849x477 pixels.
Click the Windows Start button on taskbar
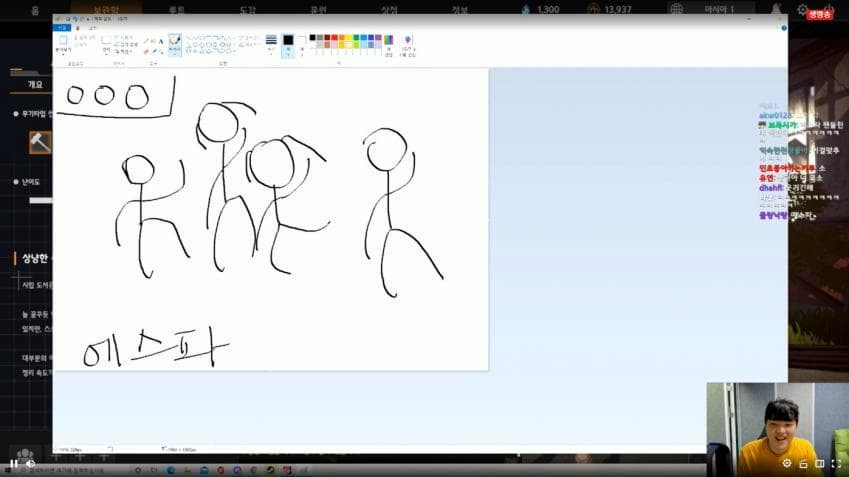coord(7,470)
